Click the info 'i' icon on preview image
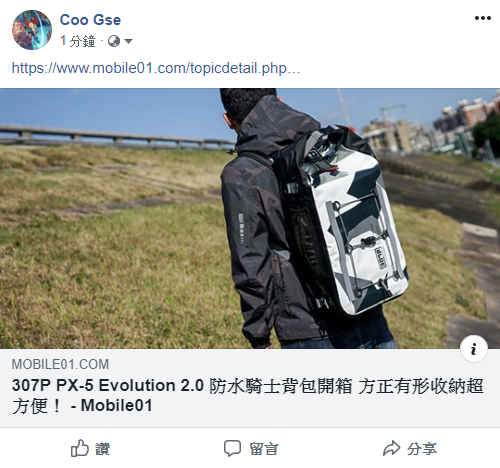The height and width of the screenshot is (468, 500). (474, 349)
